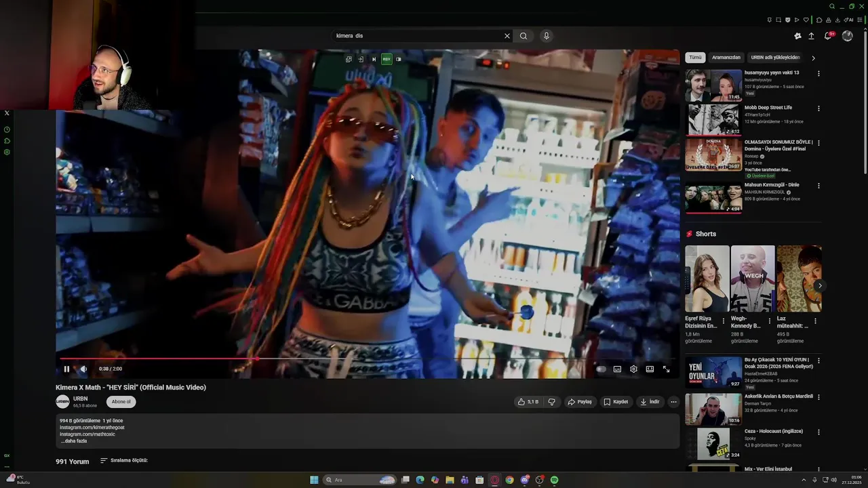Mute the video volume icon
Viewport: 868px width, 488px height.
point(83,369)
